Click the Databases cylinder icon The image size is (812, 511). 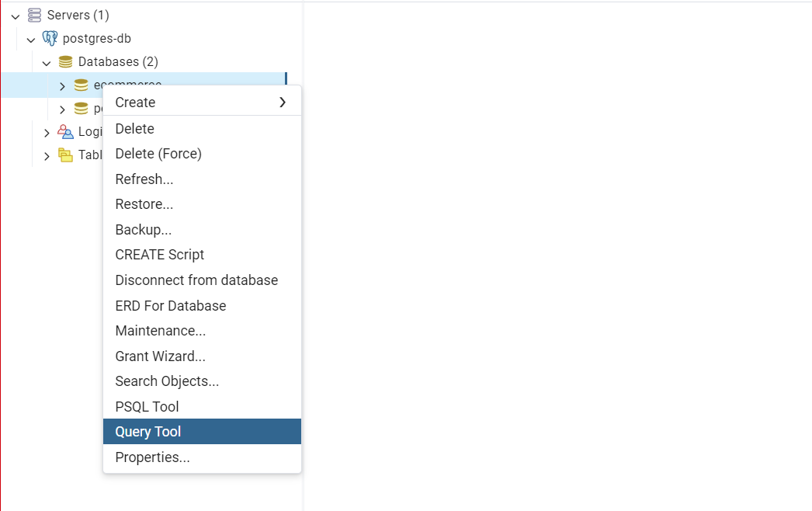click(65, 61)
